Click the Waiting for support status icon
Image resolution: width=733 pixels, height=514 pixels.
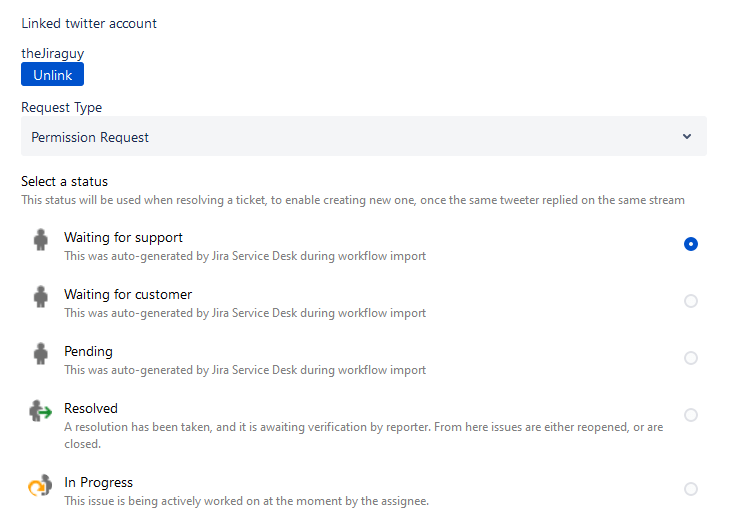40,241
